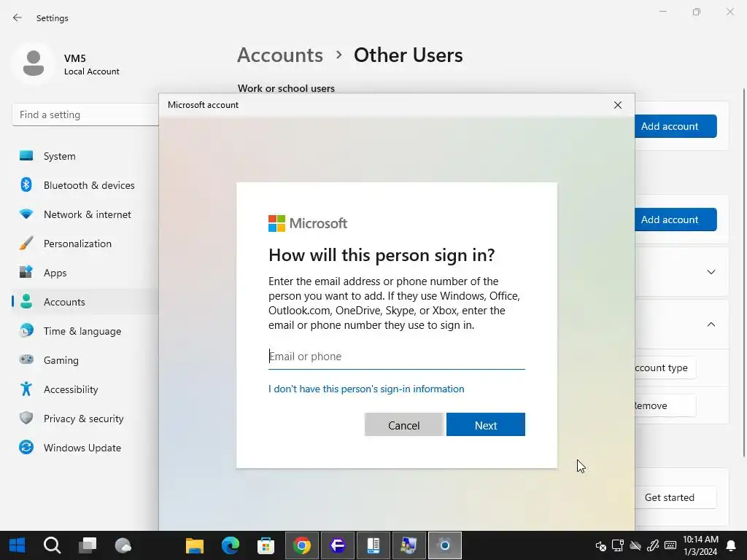The height and width of the screenshot is (560, 747).
Task: Click the OneDrive cloud tray icon
Action: click(x=635, y=545)
